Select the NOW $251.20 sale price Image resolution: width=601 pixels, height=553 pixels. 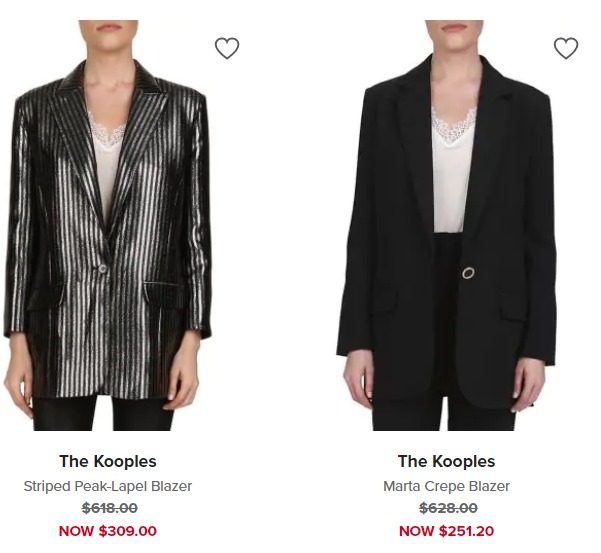point(447,531)
